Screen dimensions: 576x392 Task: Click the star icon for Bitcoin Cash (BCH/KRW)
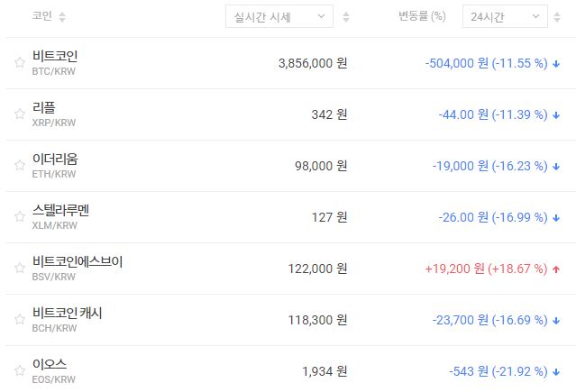pos(19,320)
